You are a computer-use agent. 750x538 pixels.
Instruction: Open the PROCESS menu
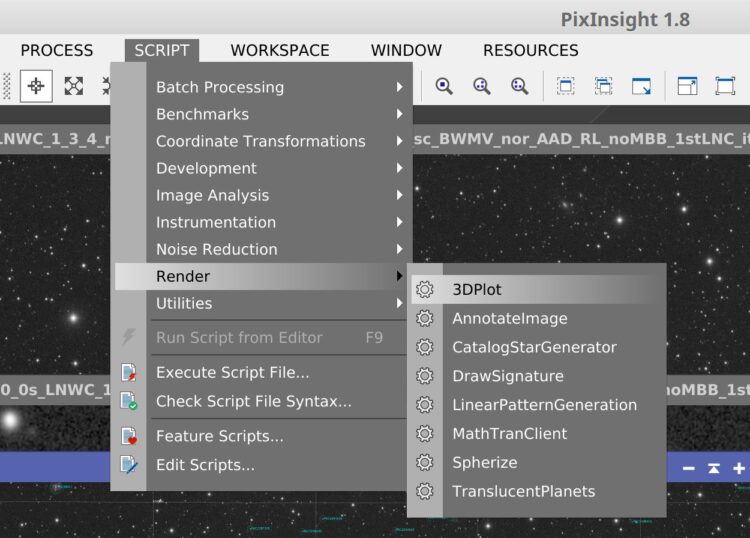coord(56,50)
